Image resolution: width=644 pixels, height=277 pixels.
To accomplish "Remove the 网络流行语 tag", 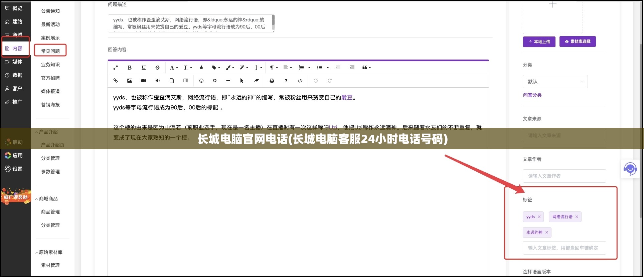I will click(x=577, y=217).
